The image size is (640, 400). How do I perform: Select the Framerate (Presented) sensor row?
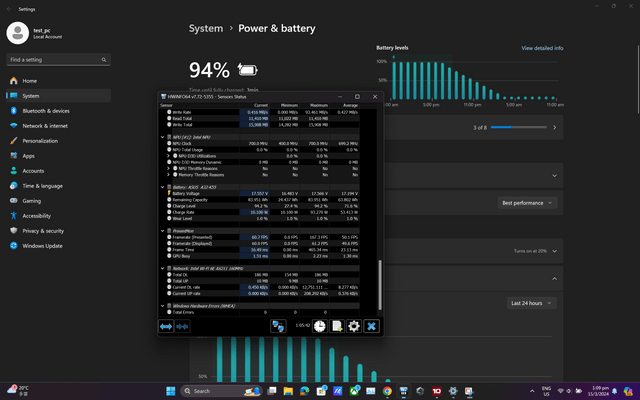(x=259, y=237)
